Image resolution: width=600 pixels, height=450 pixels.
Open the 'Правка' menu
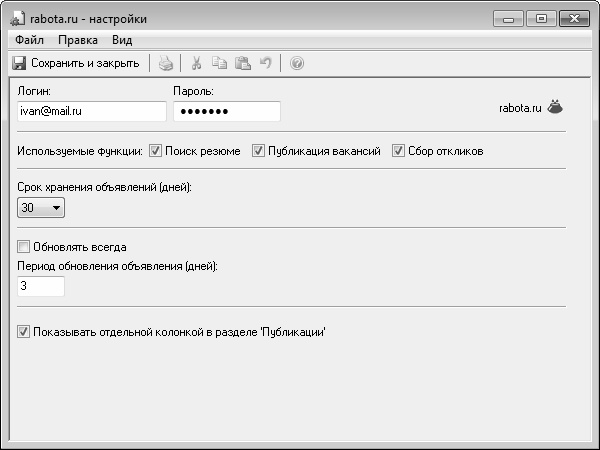78,40
